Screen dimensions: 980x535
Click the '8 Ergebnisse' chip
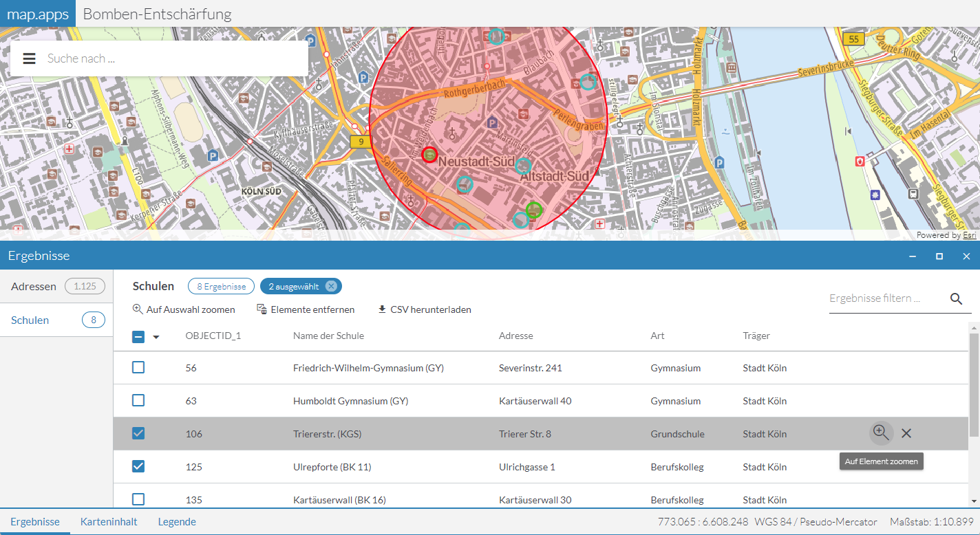[221, 286]
